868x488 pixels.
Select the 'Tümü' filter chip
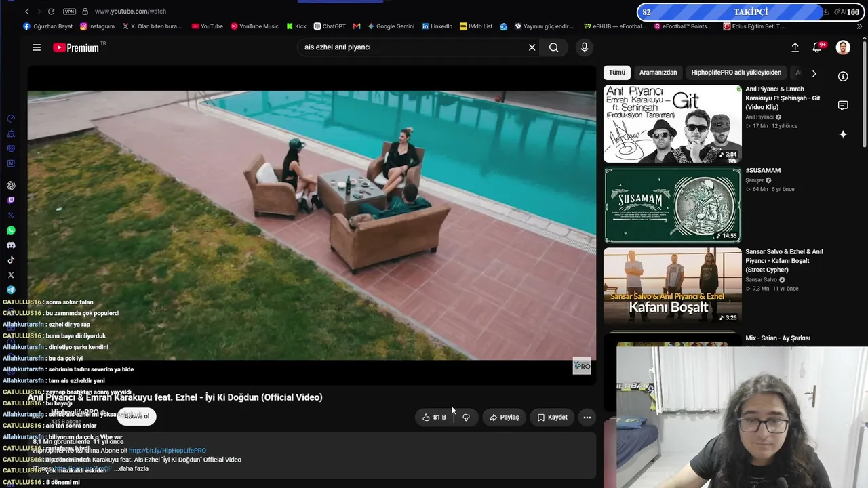point(617,73)
